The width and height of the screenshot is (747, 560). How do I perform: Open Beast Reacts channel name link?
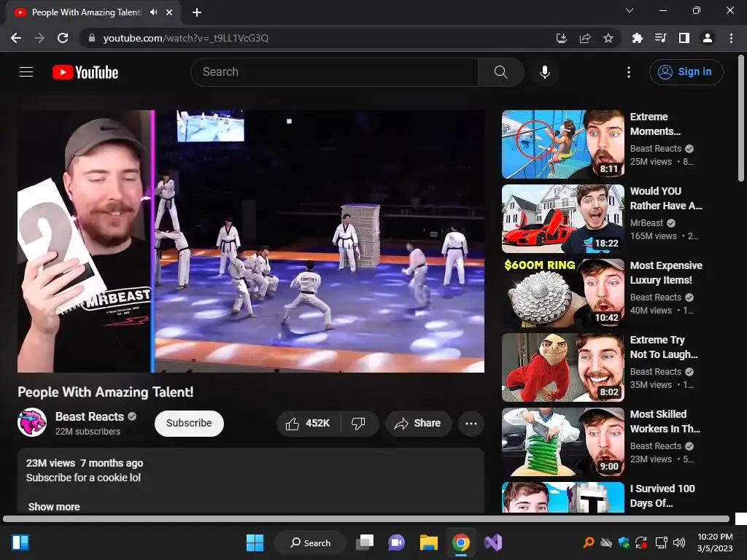coord(90,416)
